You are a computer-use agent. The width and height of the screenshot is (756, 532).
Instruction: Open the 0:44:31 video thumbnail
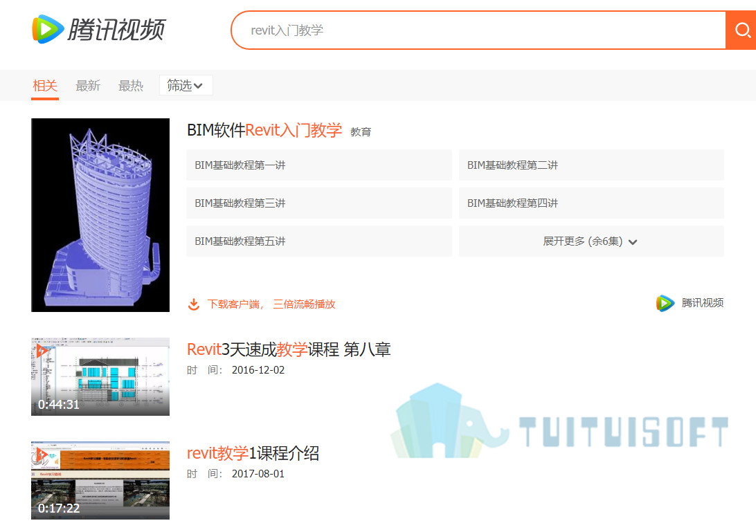(x=100, y=376)
